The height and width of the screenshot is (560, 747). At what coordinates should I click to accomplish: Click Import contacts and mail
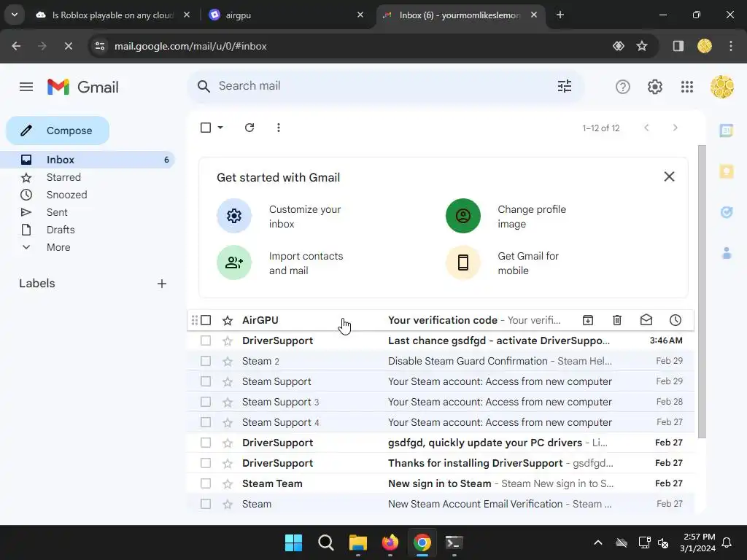coord(280,262)
